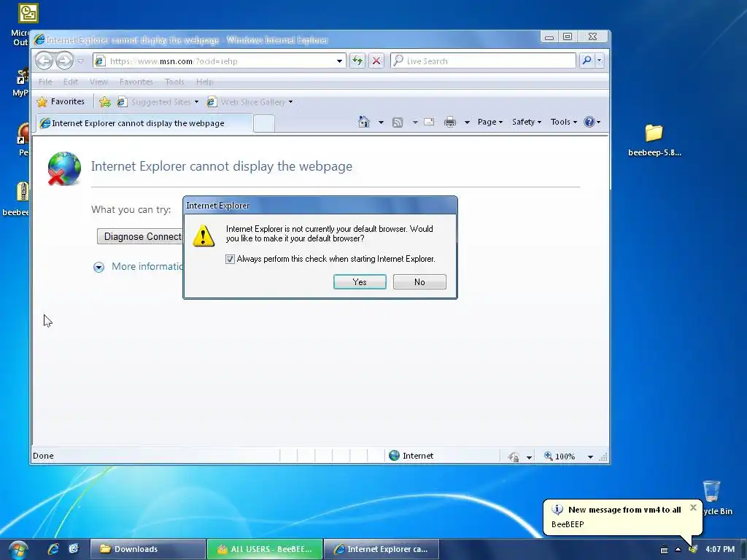
Task: Open the Page command menu
Action: click(x=490, y=122)
